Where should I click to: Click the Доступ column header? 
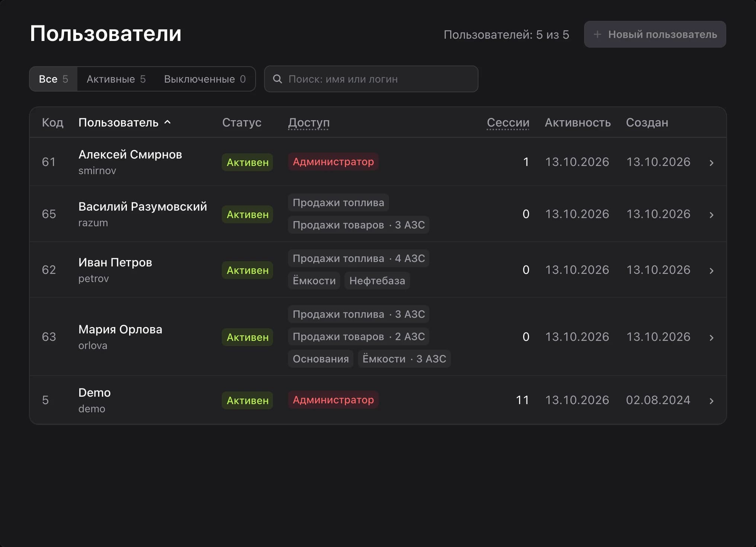point(309,122)
